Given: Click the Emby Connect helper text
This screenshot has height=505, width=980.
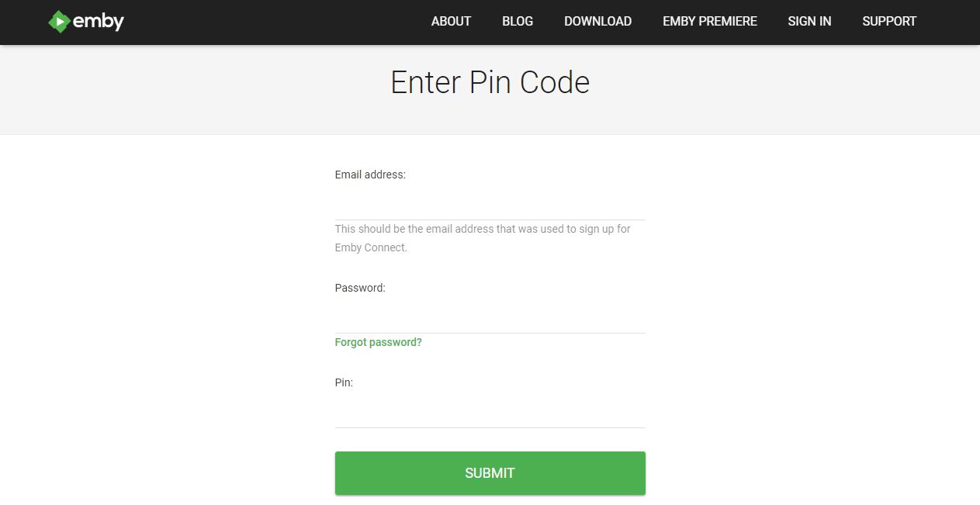Looking at the screenshot, I should tap(482, 237).
